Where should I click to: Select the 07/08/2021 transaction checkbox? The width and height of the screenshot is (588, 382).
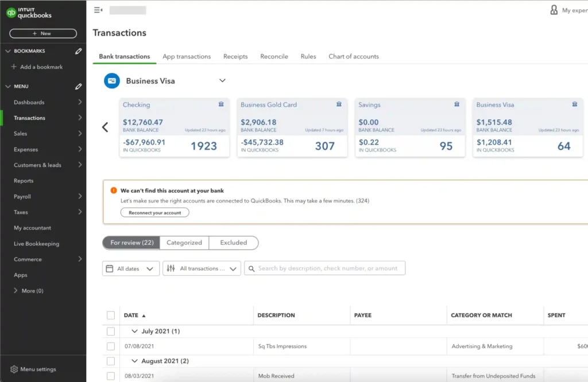coord(111,346)
